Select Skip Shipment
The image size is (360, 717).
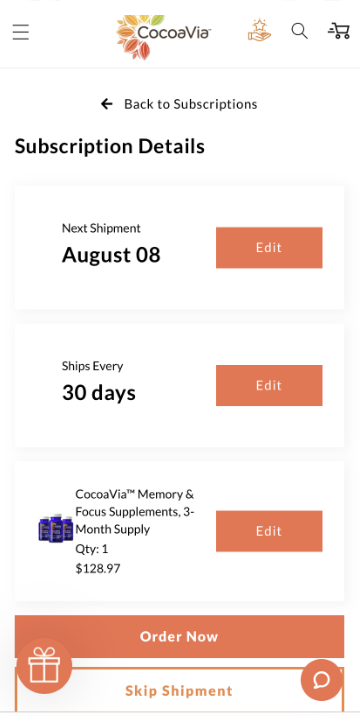tap(179, 690)
